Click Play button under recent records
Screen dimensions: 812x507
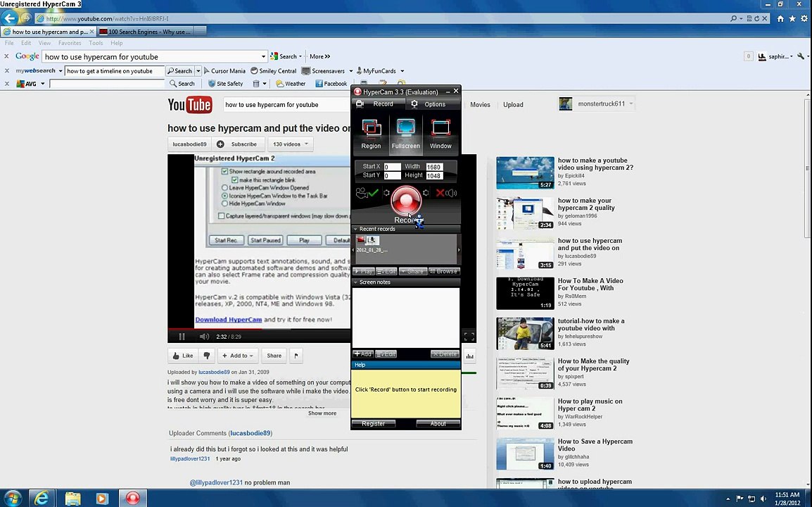364,271
